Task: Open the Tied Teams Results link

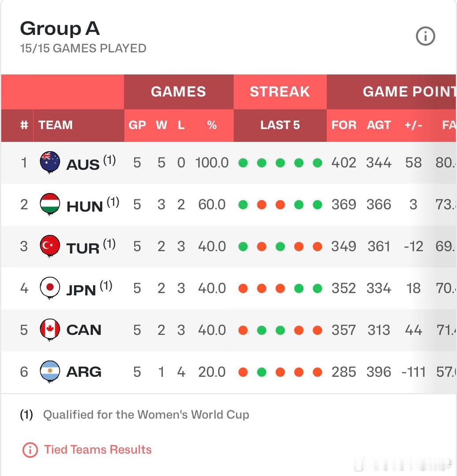Action: (97, 450)
